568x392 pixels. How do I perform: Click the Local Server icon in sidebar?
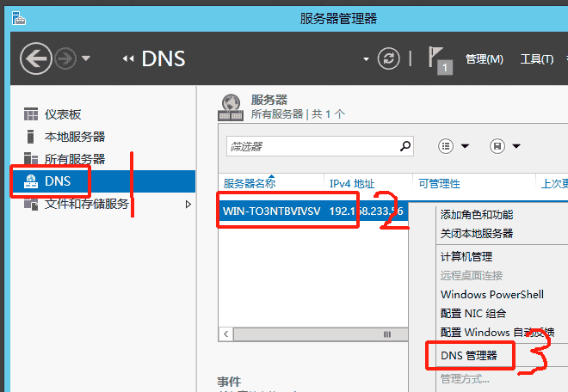point(31,137)
